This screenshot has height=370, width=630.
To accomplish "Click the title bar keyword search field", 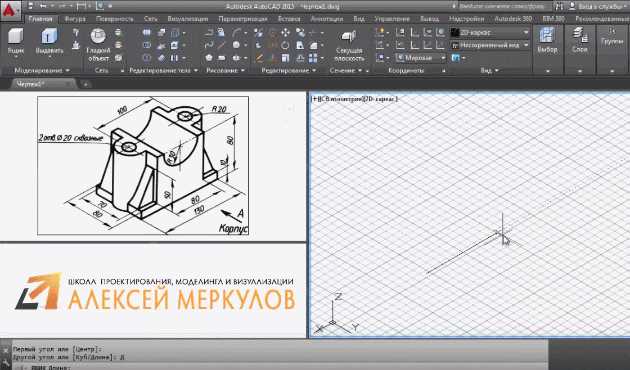I will coord(506,6).
